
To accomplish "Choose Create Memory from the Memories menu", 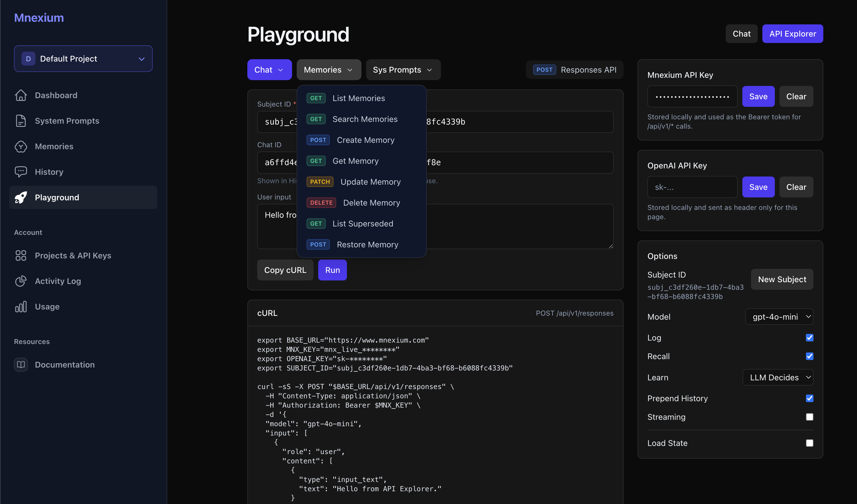I will pos(366,140).
